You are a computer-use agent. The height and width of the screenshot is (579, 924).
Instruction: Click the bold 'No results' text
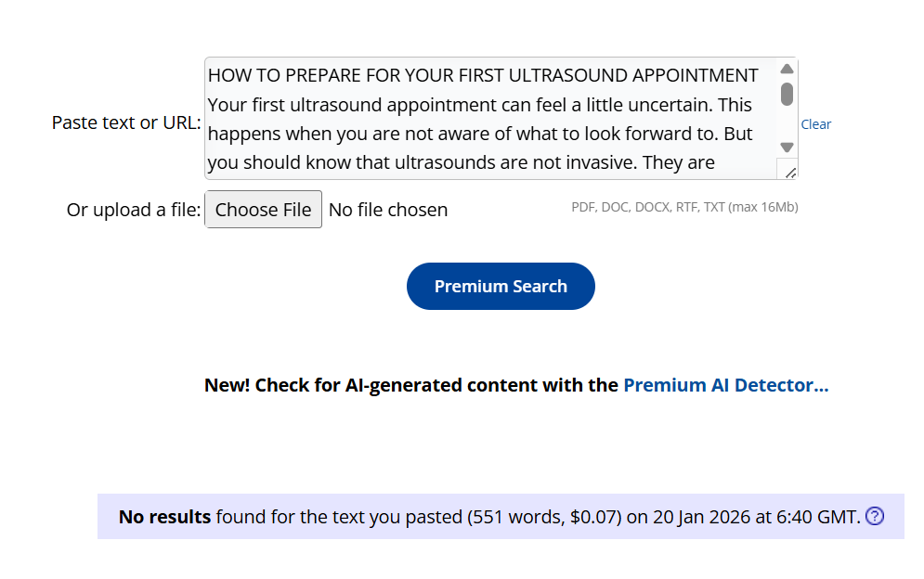click(164, 517)
